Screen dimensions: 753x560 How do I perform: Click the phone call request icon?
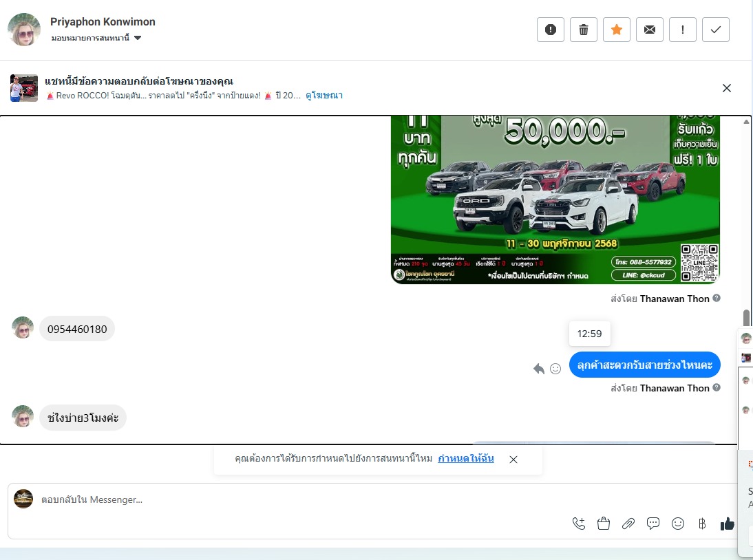pos(579,524)
